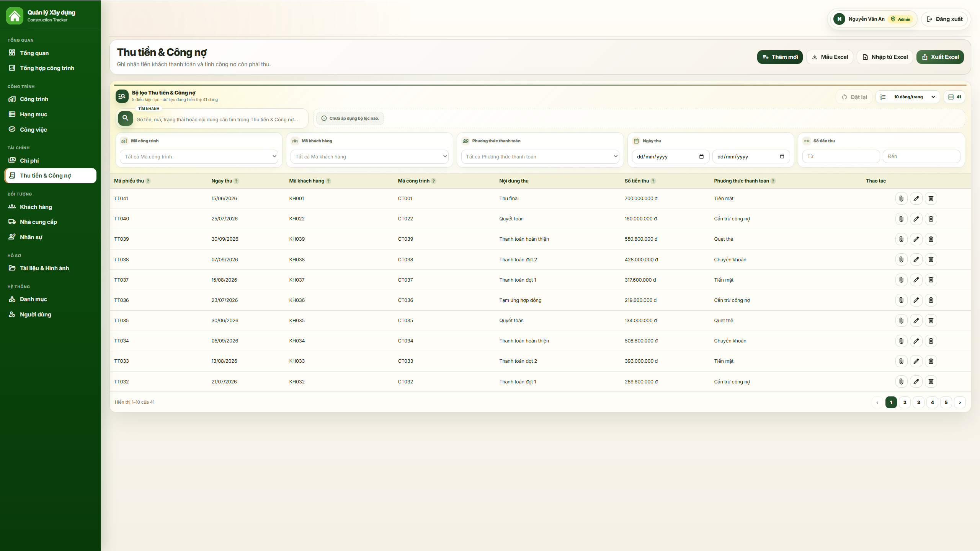Viewport: 980px width, 551px height.
Task: Click the start date dd/mm/yyyy field
Action: pos(670,156)
